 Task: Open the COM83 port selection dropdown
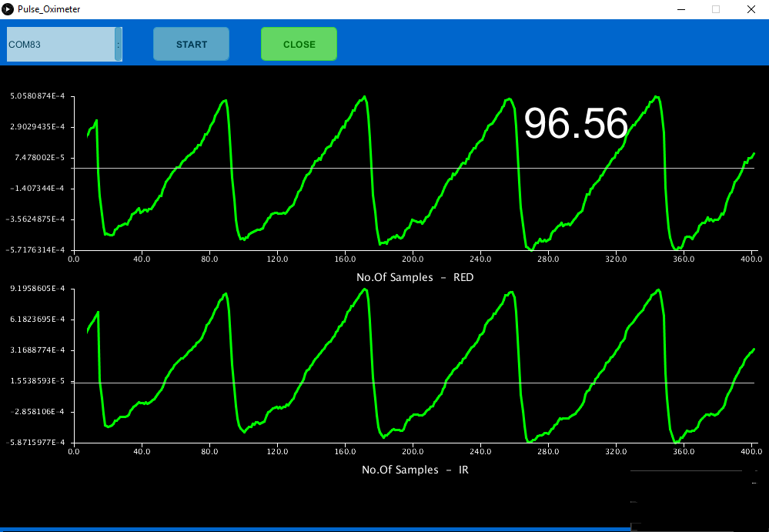point(119,44)
